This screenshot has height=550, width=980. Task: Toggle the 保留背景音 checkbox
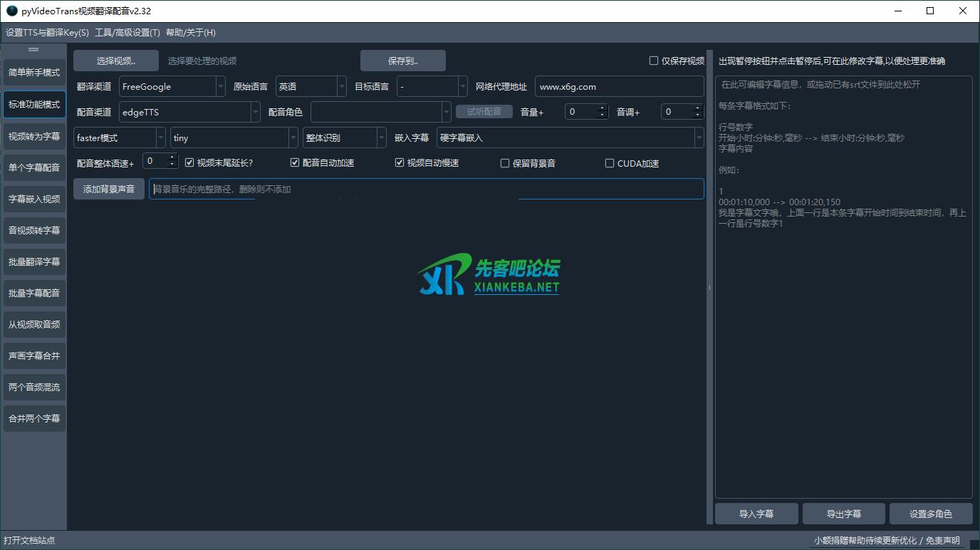point(505,163)
